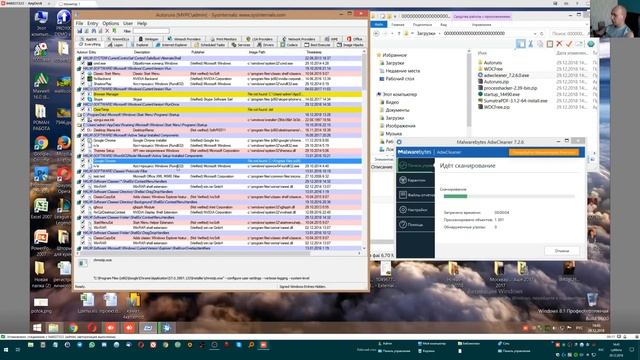The width and height of the screenshot is (640, 360).
Task: Toggle checkbox for OneTemp entry
Action: click(x=83, y=109)
